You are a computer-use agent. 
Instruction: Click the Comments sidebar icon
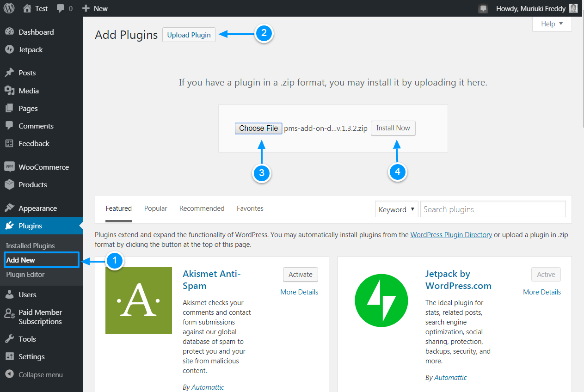[9, 126]
